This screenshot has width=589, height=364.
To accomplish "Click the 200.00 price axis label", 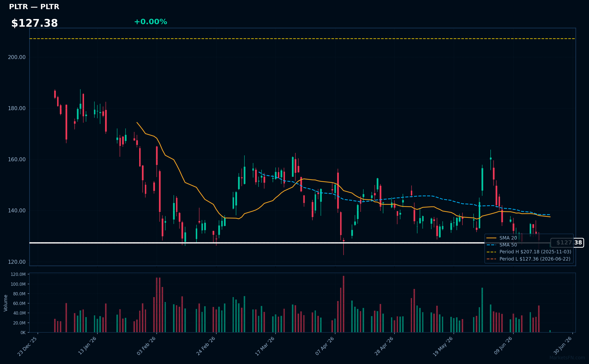I will point(17,57).
